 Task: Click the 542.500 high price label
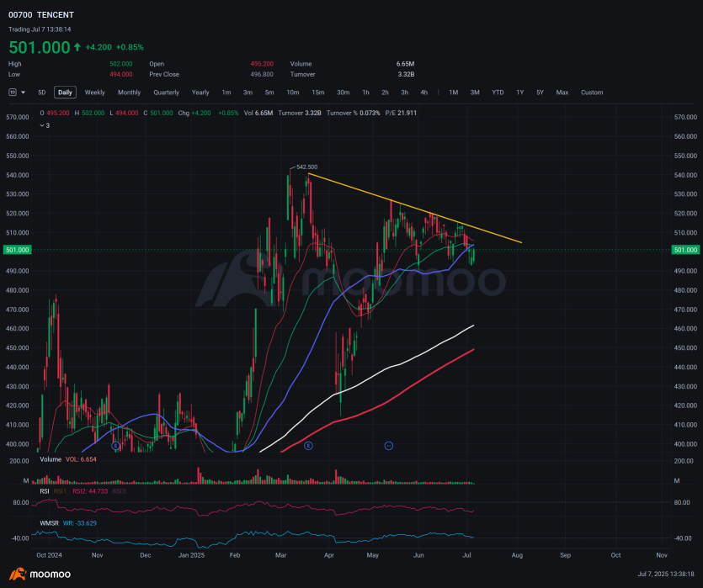pyautogui.click(x=306, y=167)
